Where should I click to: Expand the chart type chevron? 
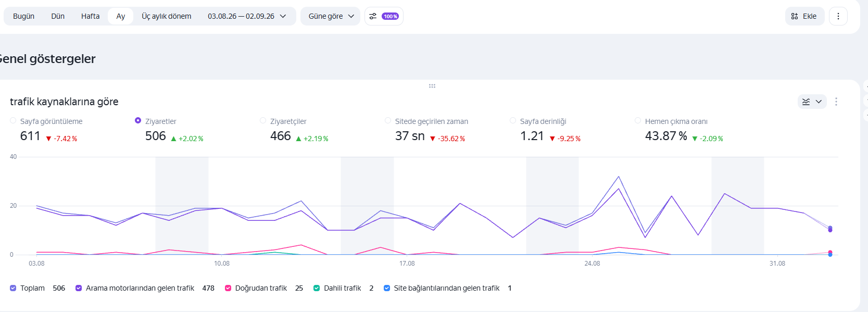point(819,102)
